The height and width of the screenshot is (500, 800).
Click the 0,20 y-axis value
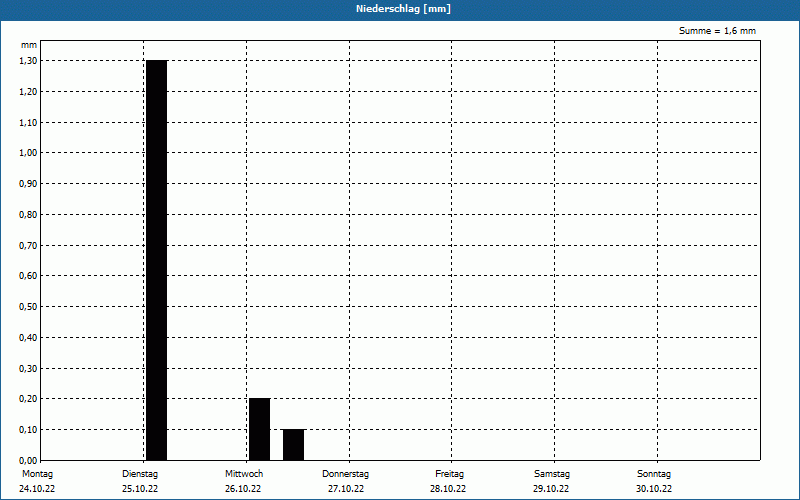[28, 399]
